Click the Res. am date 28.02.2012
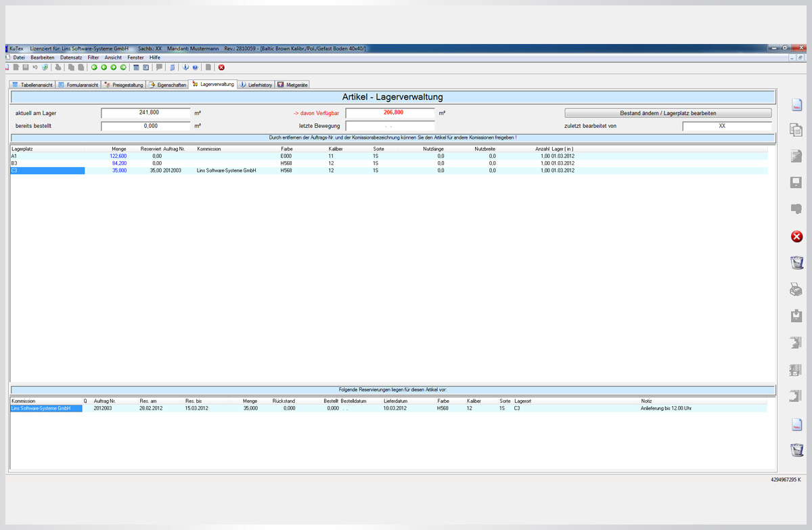This screenshot has height=530, width=812. [151, 408]
